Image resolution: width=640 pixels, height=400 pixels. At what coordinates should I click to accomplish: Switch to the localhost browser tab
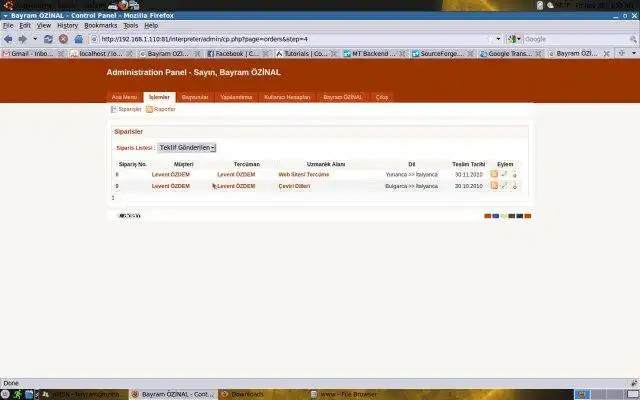click(x=98, y=53)
